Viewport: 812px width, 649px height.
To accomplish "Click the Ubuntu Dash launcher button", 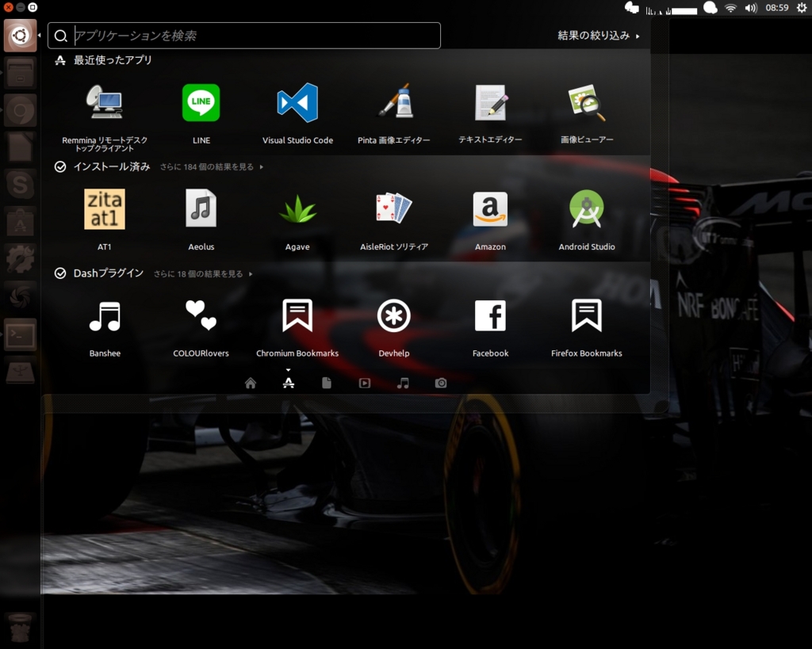I will [x=20, y=36].
